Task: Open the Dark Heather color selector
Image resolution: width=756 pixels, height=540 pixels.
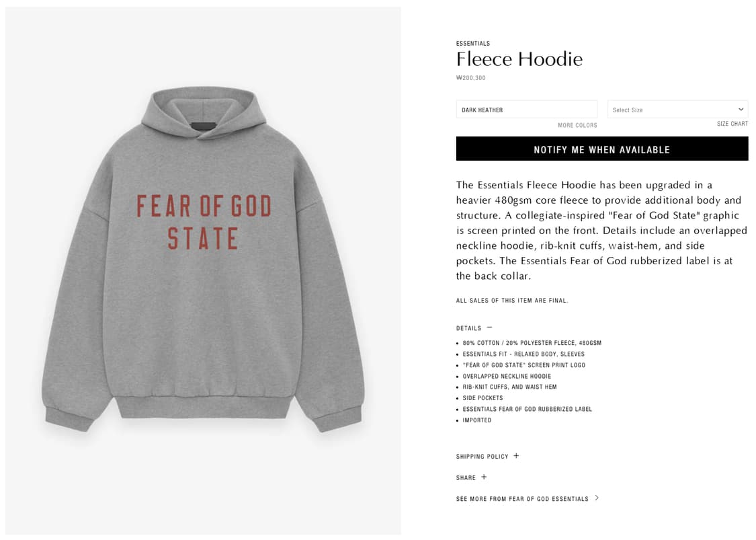Action: [x=526, y=110]
